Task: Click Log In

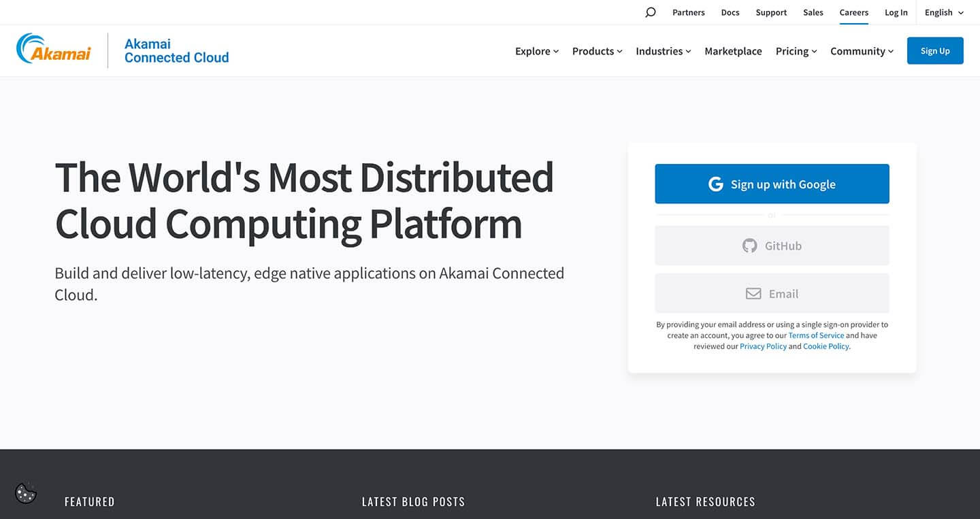Action: click(x=896, y=12)
